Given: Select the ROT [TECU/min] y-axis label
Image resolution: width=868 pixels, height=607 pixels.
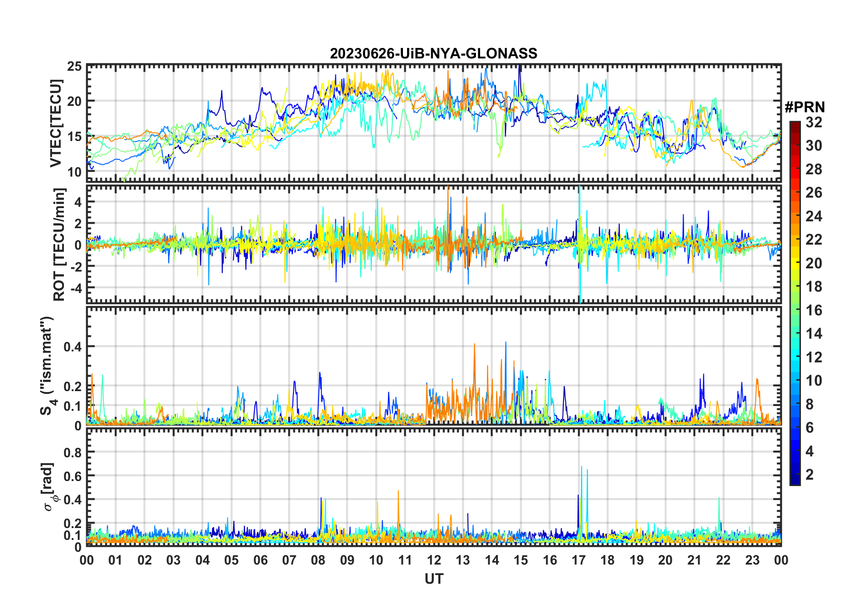Looking at the screenshot, I should pyautogui.click(x=59, y=244).
